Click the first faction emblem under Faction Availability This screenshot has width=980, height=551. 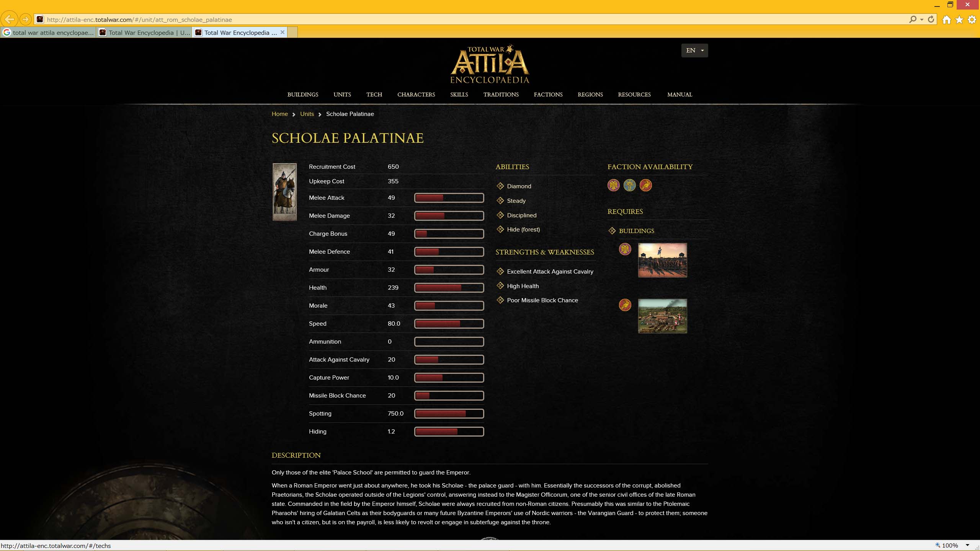click(613, 185)
